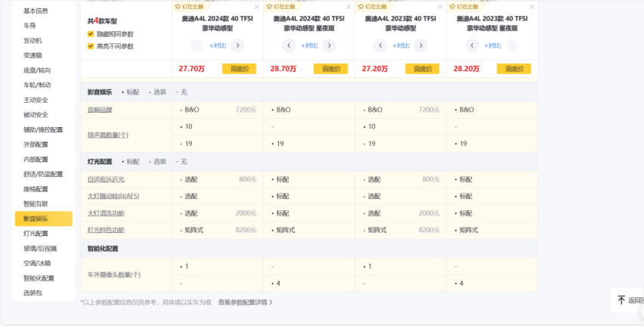Screen dimensions: 644x326
Task: Pin the first car column to the left
Action: tap(187, 6)
